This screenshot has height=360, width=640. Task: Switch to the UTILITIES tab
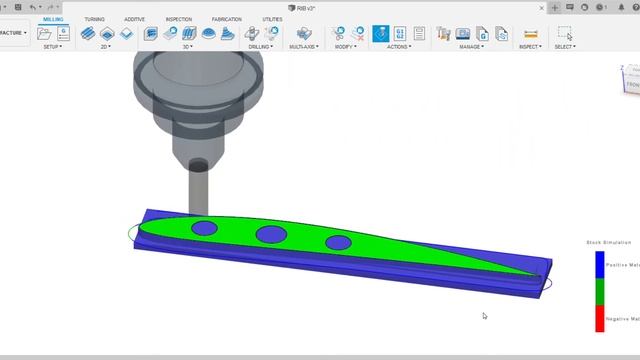coord(272,19)
